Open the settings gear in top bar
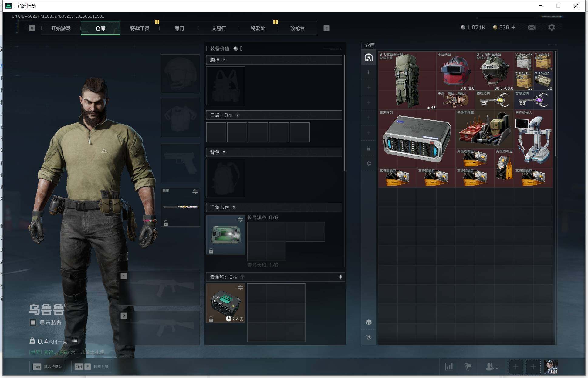The width and height of the screenshot is (588, 378). pos(552,28)
